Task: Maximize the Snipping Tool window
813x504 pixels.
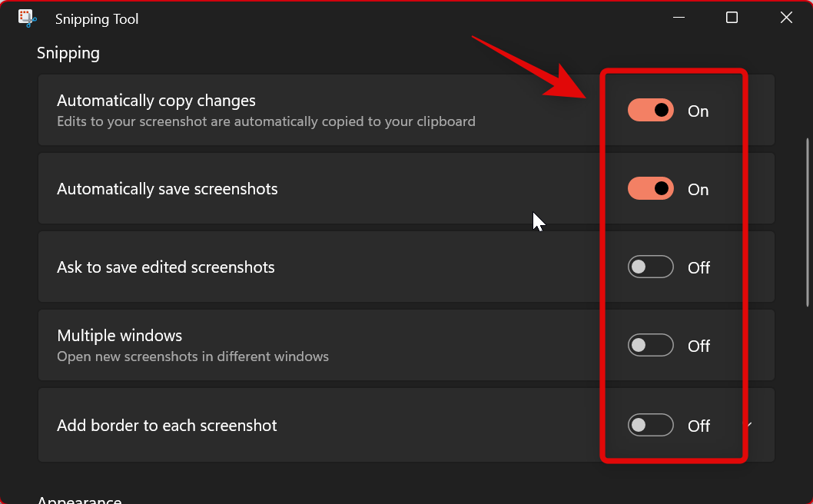Action: click(x=732, y=18)
